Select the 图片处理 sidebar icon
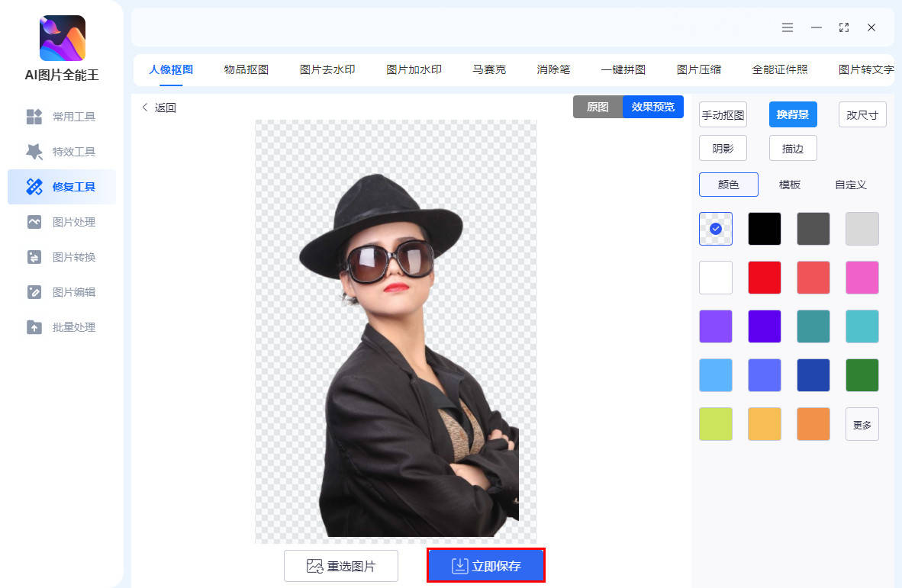The image size is (902, 588). [34, 222]
